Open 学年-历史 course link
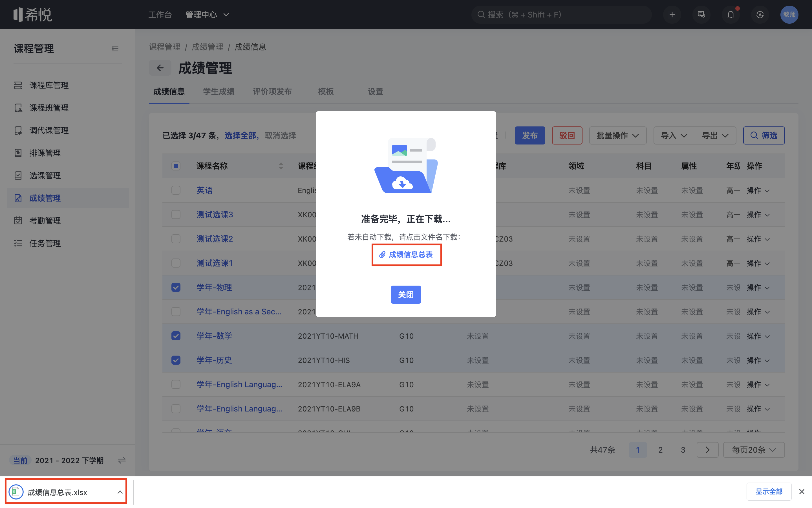This screenshot has height=508, width=812. click(214, 360)
